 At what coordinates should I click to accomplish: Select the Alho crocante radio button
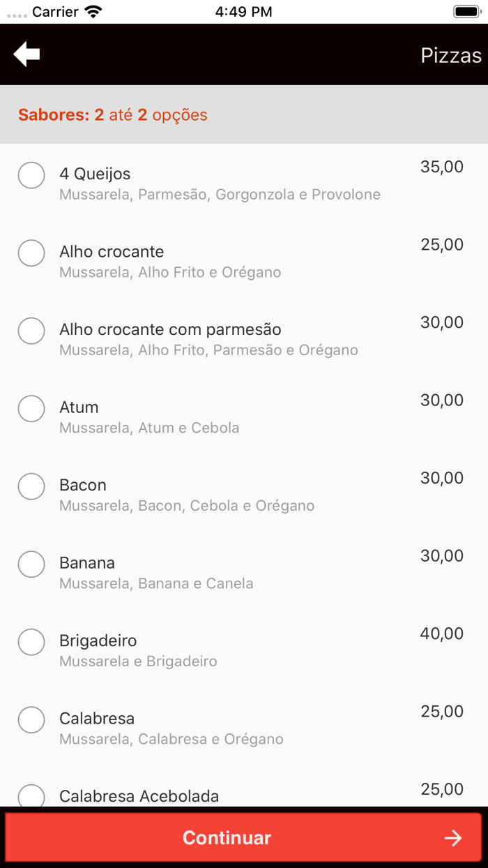click(x=31, y=253)
